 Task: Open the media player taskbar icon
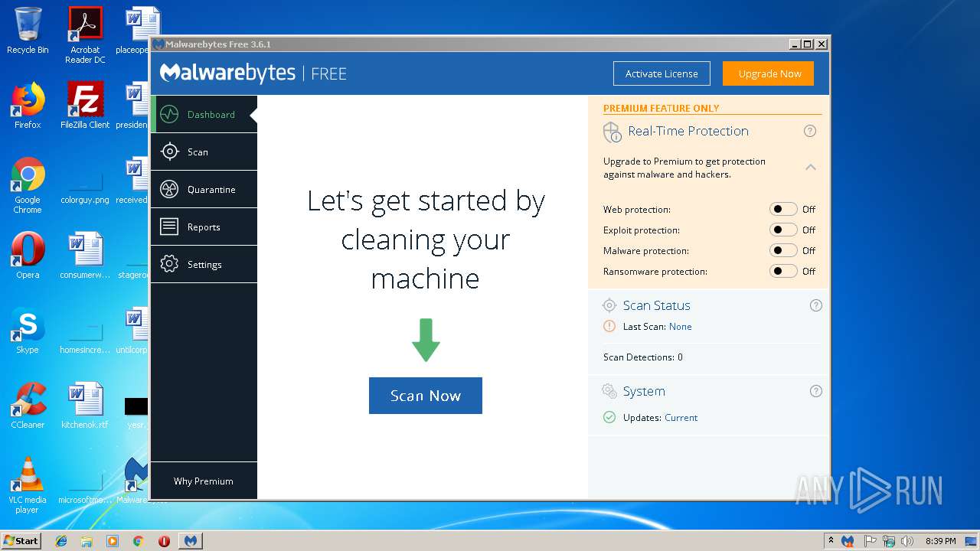113,541
